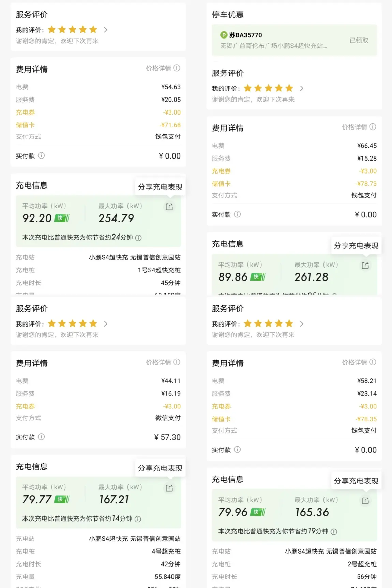Tap the 已领取 button for the parking coupon
This screenshot has width=392, height=588.
click(359, 40)
